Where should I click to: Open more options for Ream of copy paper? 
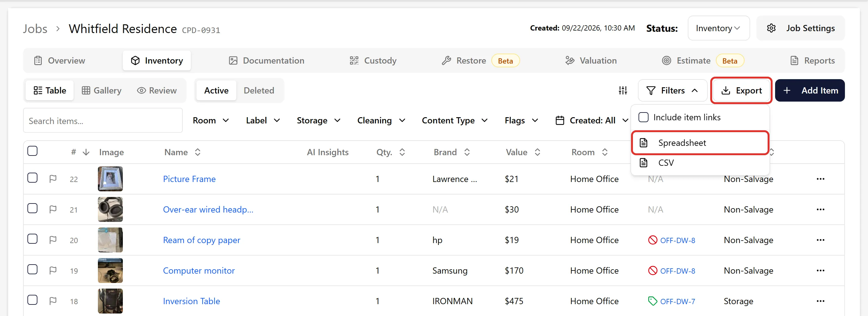[820, 240]
